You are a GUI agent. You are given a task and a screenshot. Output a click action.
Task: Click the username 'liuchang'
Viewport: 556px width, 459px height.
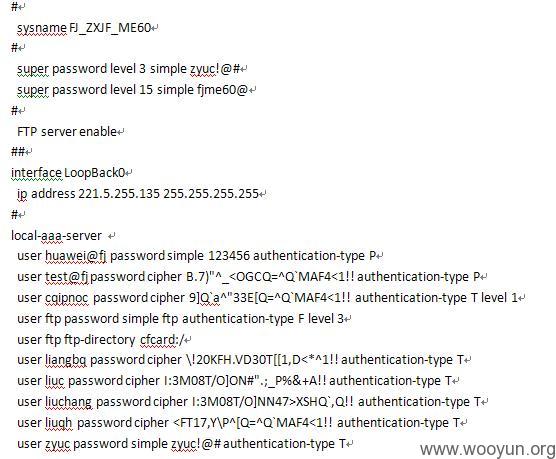68,402
